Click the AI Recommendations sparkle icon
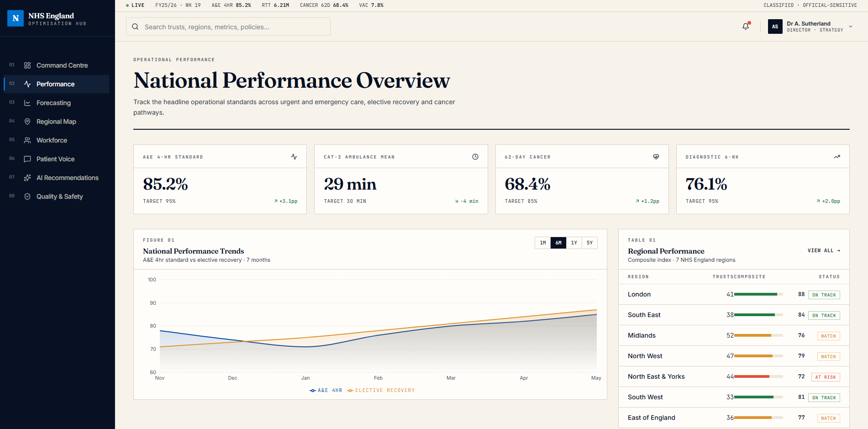This screenshot has height=429, width=868. (x=27, y=178)
